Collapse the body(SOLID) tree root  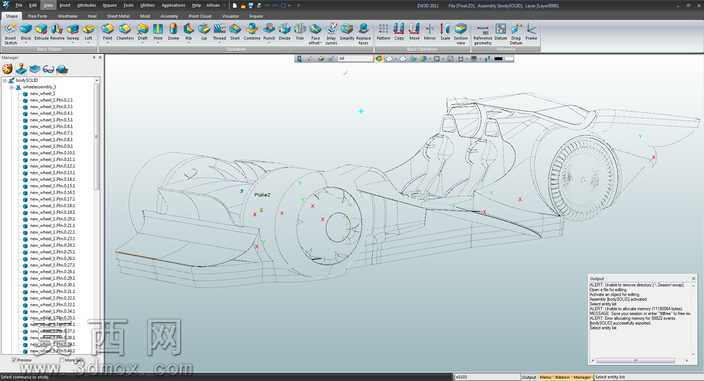(x=5, y=80)
